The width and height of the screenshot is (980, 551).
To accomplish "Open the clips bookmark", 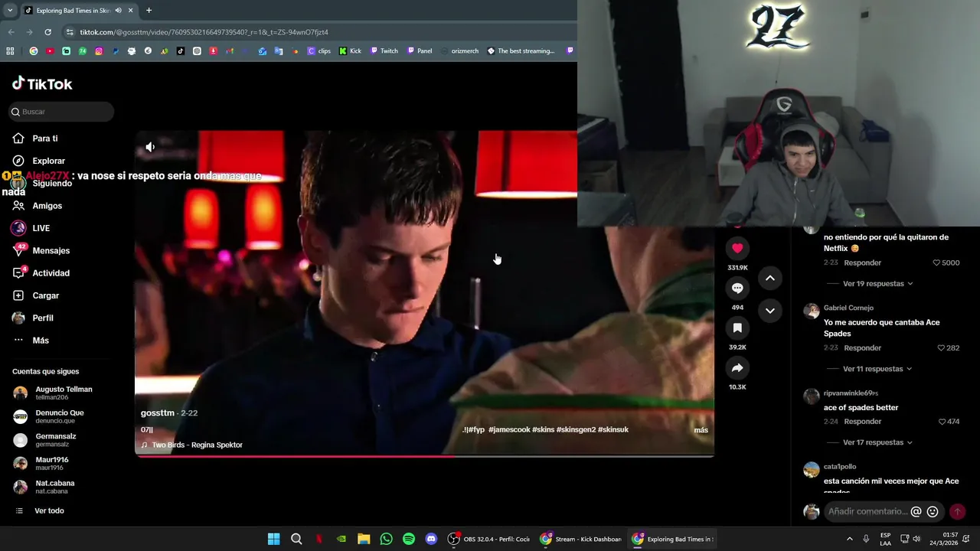I will click(x=319, y=51).
